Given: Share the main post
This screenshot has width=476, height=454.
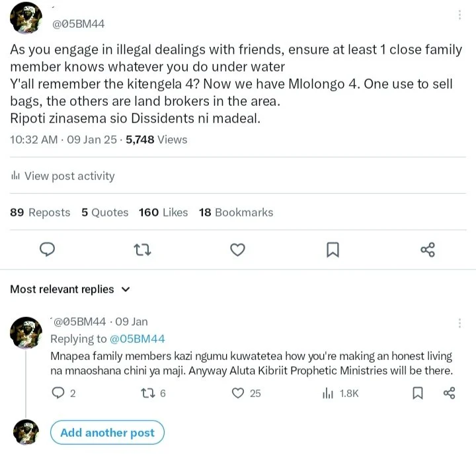Looking at the screenshot, I should coord(428,250).
